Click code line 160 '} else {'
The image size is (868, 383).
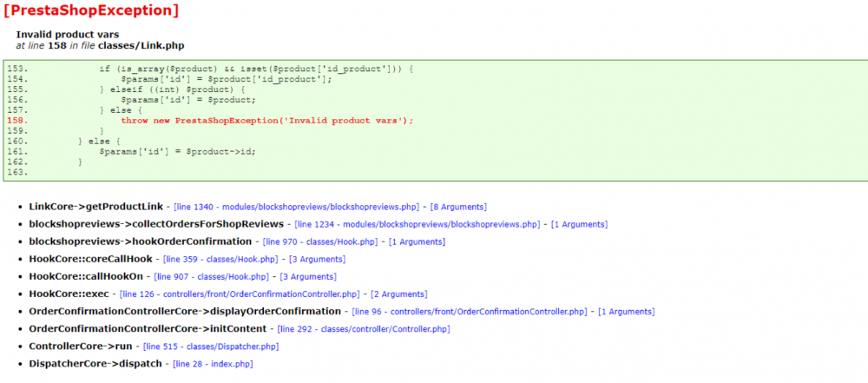(99, 141)
